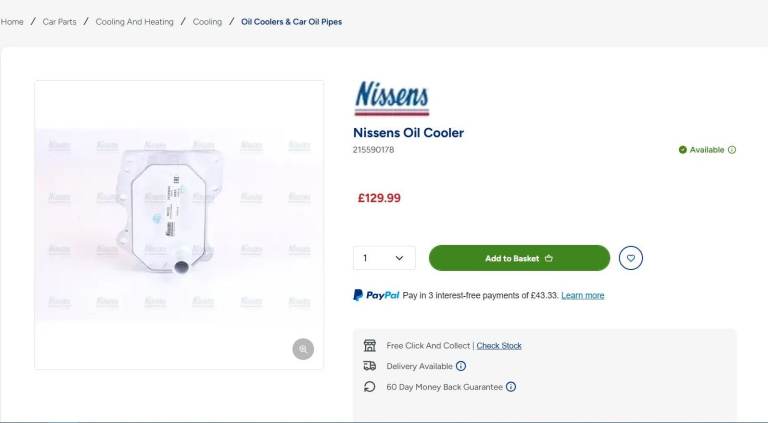768x423 pixels.
Task: Click the image zoom magnifier icon
Action: coord(303,349)
